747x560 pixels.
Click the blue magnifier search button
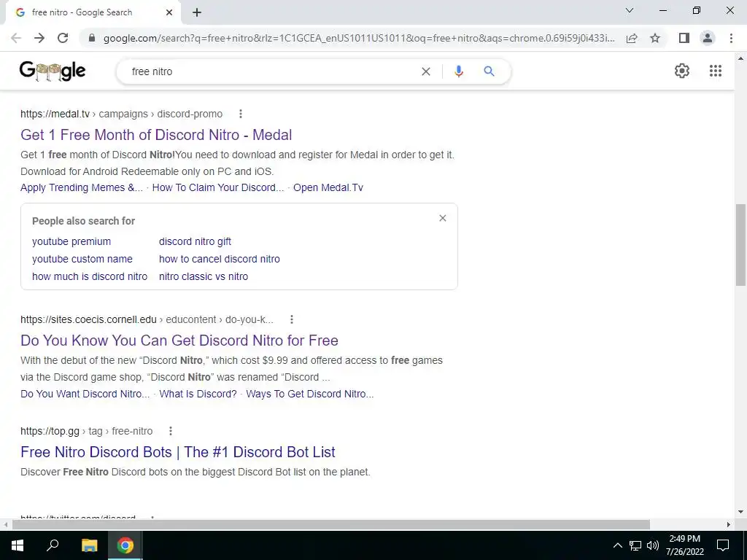[x=489, y=71]
